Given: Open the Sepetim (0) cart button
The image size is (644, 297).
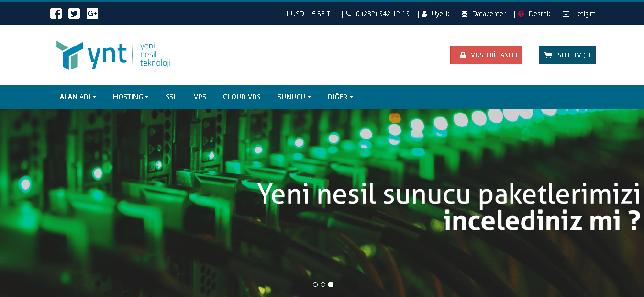Looking at the screenshot, I should [x=567, y=55].
